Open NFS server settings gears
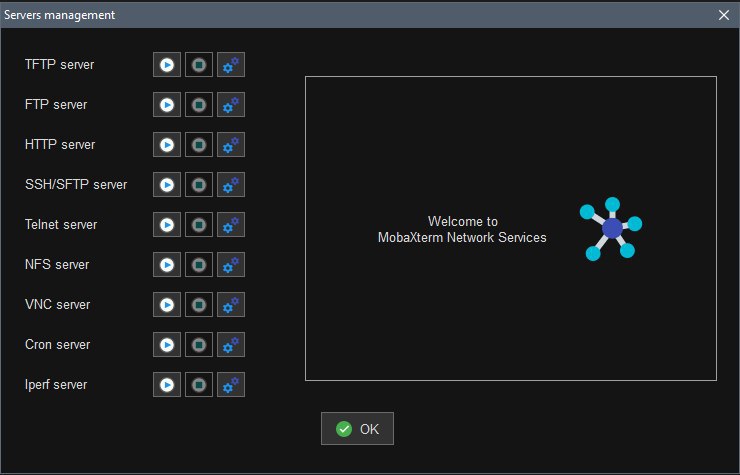Screen dimensions: 740x475 (x=231, y=265)
